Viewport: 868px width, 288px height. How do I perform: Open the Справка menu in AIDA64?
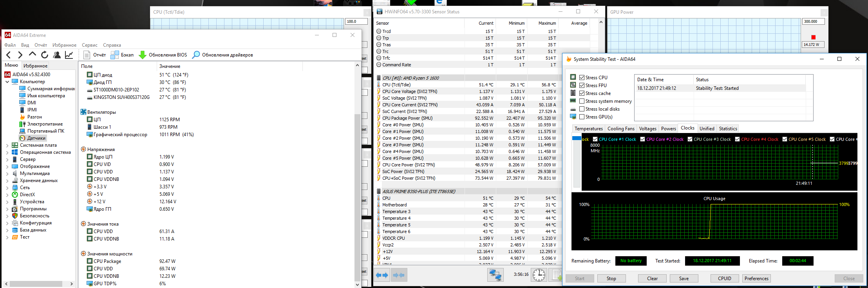point(112,45)
